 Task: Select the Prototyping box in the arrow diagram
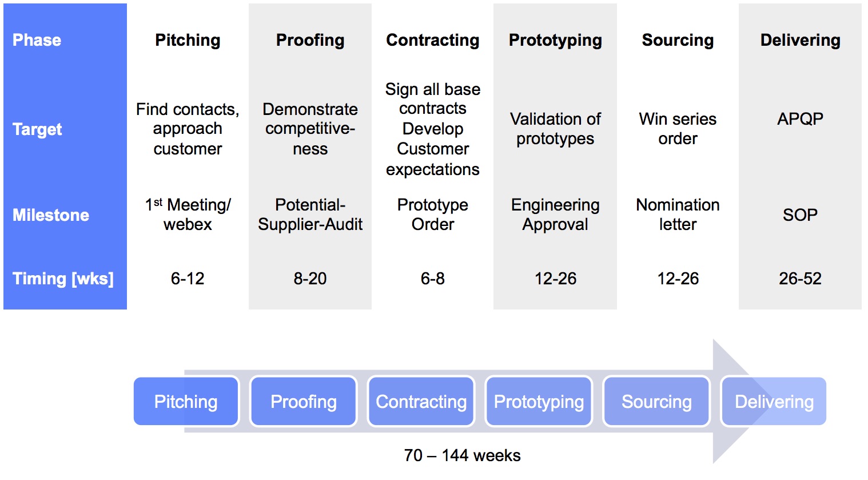coord(539,402)
